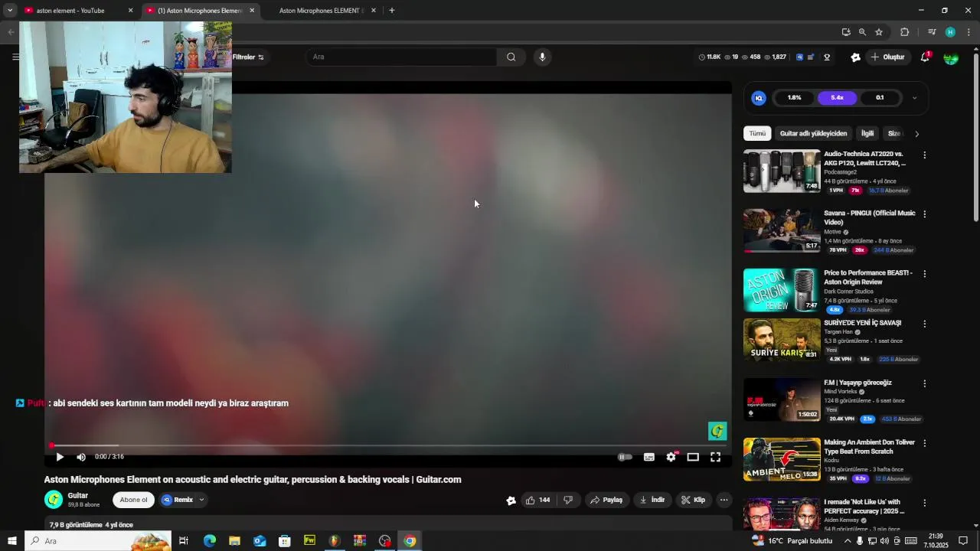Click the vidIQ trophy icon
The image size is (980, 551).
pyautogui.click(x=827, y=57)
